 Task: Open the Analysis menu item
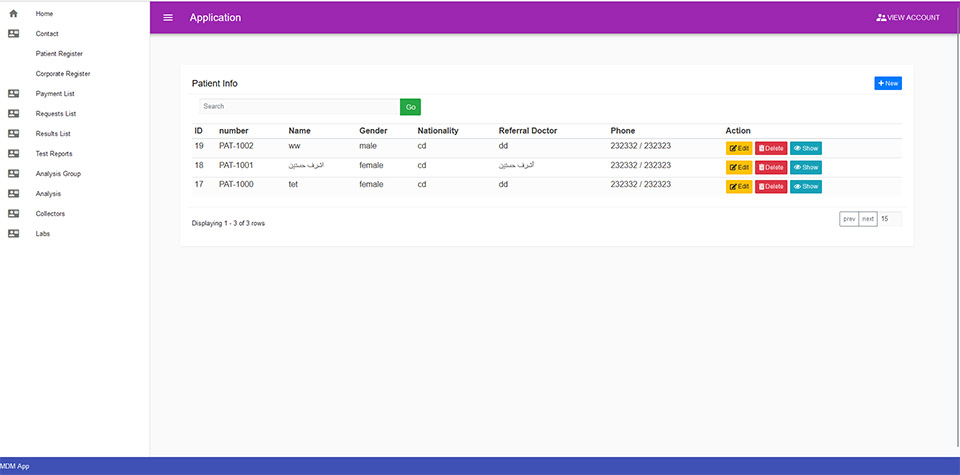[48, 193]
